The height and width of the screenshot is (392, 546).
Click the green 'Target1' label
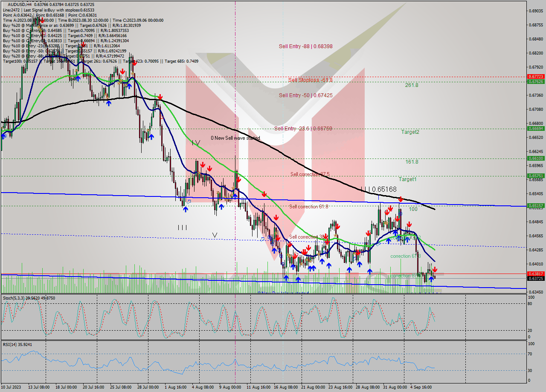pyautogui.click(x=407, y=179)
